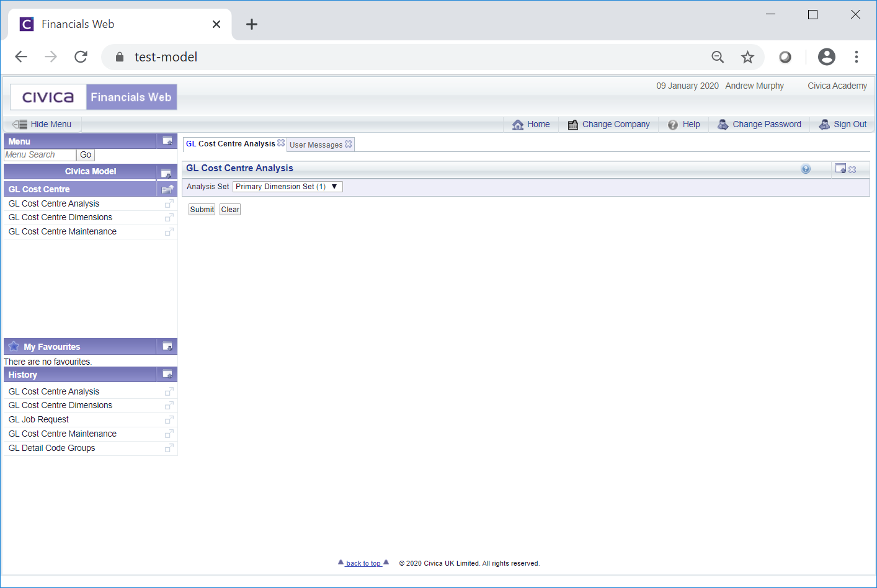Click the Go button for menu search
Screen dimensions: 877x588
86,155
